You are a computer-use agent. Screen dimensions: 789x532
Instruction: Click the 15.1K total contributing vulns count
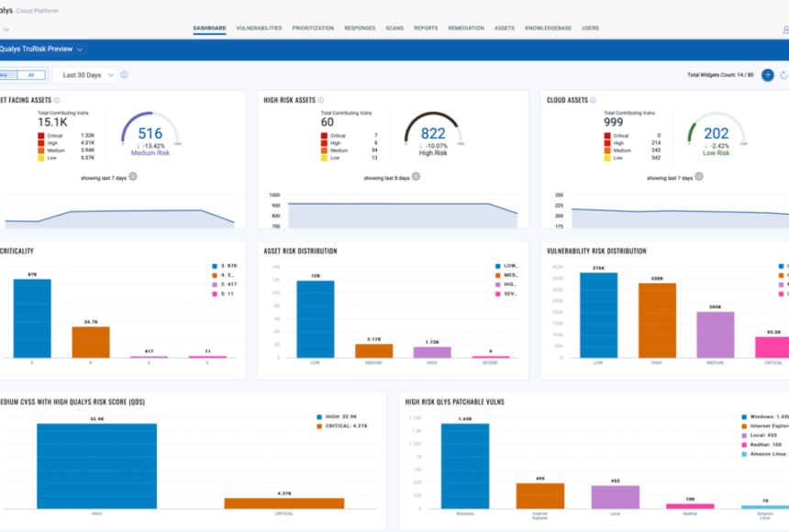pyautogui.click(x=52, y=122)
